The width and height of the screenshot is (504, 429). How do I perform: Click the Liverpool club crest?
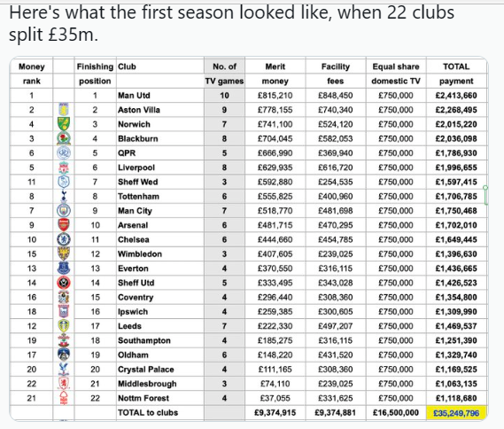(64, 168)
